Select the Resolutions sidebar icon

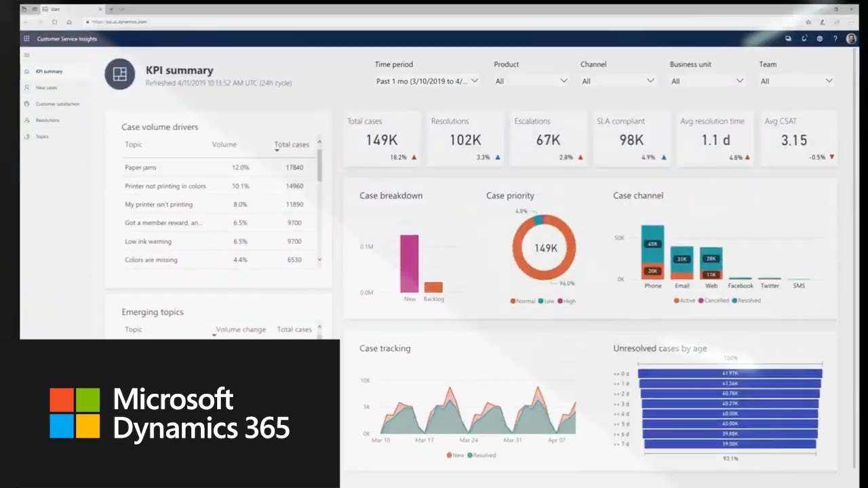27,120
